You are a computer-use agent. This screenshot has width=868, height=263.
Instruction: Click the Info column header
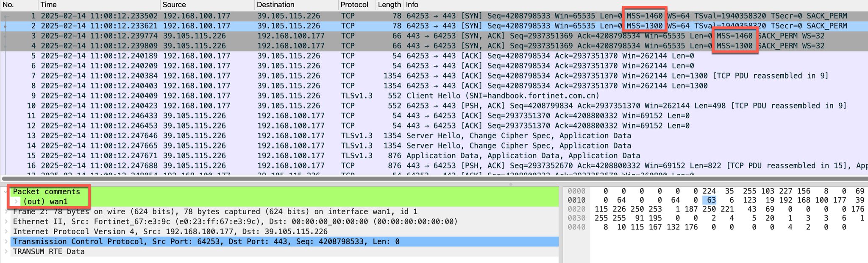[635, 5]
